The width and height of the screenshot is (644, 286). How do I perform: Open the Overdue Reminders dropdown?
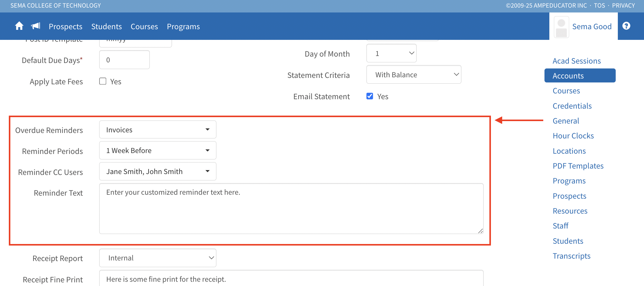click(158, 130)
